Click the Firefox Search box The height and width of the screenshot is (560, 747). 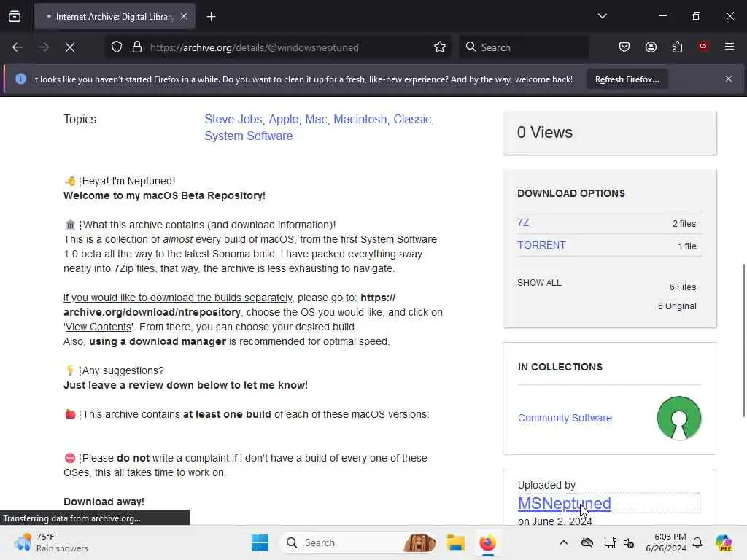pos(524,47)
